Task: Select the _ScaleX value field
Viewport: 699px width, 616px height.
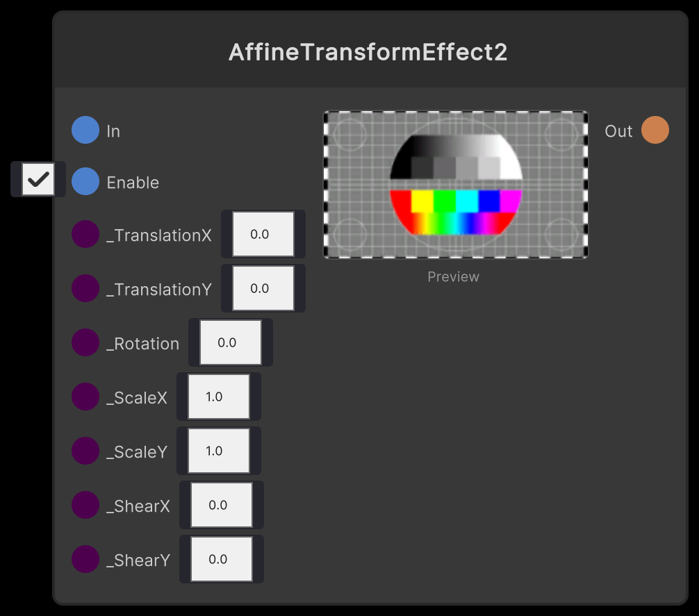Action: 218,397
